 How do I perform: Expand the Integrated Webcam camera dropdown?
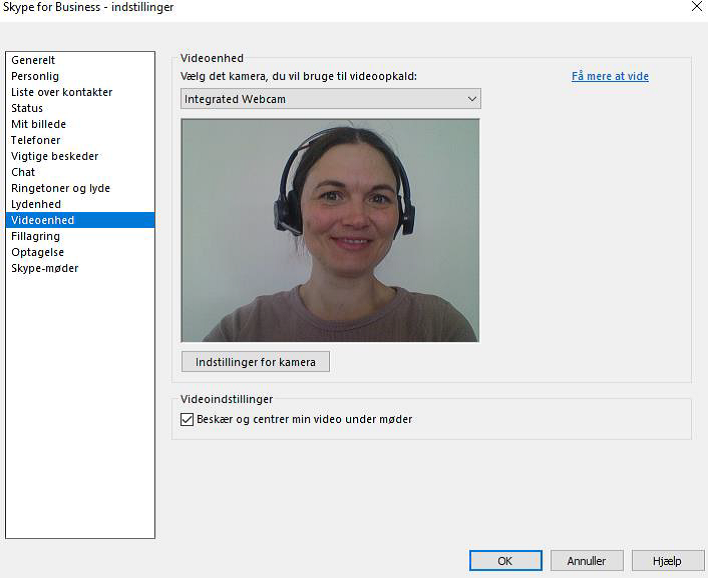click(331, 99)
